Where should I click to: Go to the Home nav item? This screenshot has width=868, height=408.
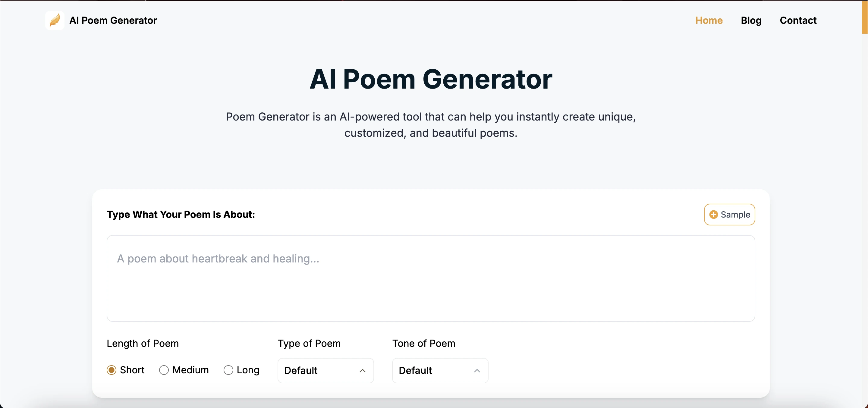pyautogui.click(x=709, y=20)
